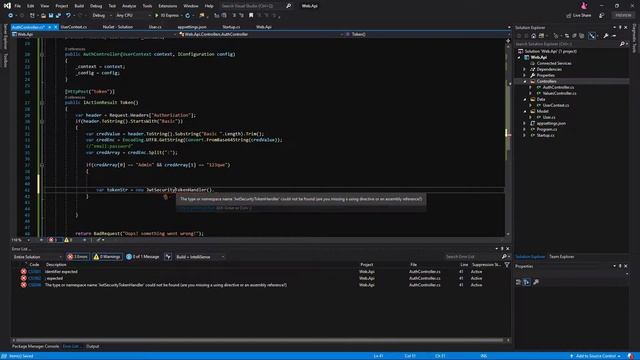Click the Error List horizontal scrollbar
640x360 pixels.
tap(260, 340)
